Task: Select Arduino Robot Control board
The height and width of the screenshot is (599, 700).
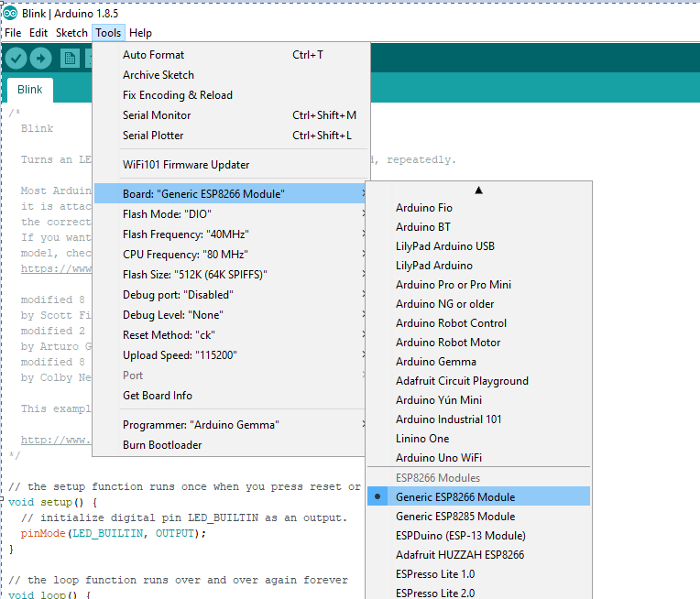Action: [478, 322]
